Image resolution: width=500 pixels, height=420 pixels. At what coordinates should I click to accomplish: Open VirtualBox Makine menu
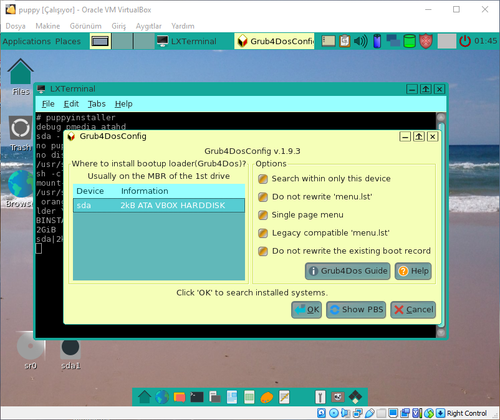click(x=48, y=26)
